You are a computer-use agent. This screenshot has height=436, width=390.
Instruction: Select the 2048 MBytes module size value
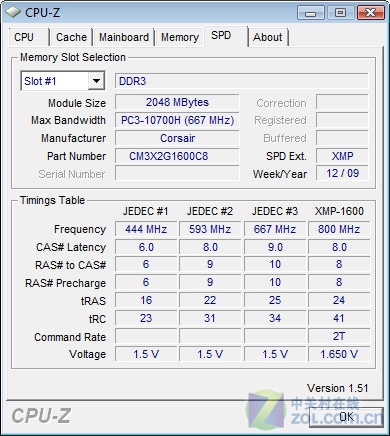[x=177, y=102]
